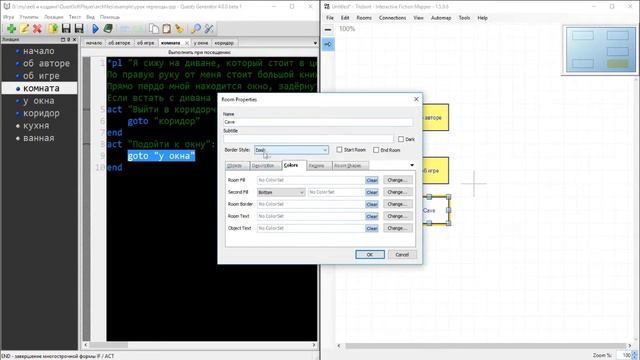640x360 pixels.
Task: Open the Текст menu in QSP Generator
Action: pyautogui.click(x=75, y=17)
